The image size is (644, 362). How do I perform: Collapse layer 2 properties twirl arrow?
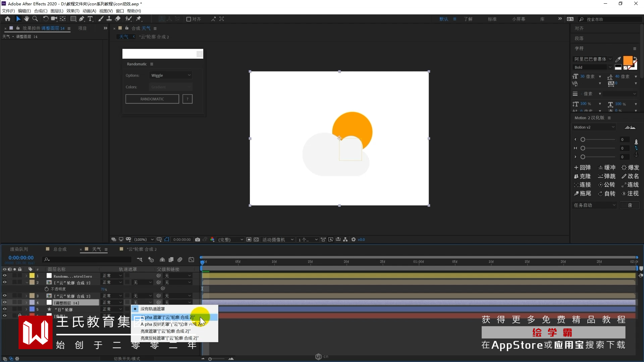[x=26, y=283]
